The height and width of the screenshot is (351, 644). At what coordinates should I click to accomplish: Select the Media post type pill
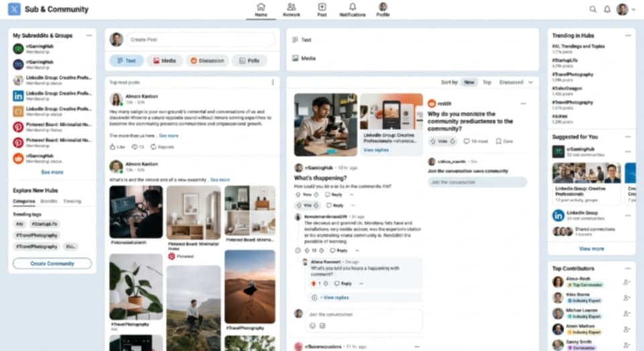point(164,60)
